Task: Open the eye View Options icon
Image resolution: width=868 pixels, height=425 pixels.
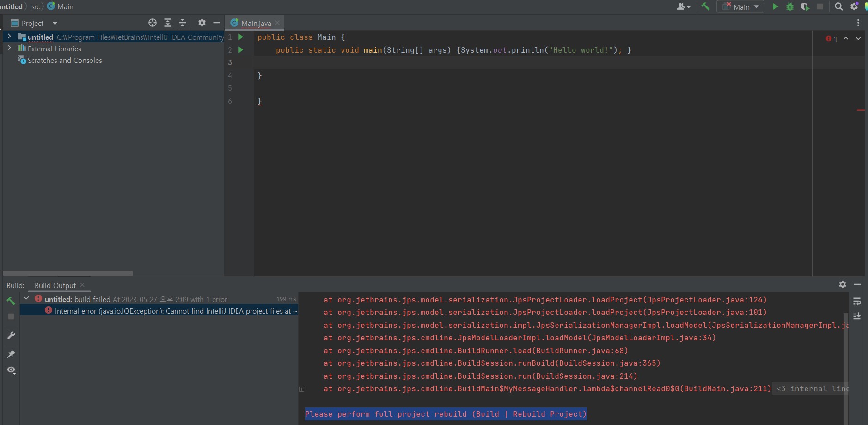Action: pos(11,370)
